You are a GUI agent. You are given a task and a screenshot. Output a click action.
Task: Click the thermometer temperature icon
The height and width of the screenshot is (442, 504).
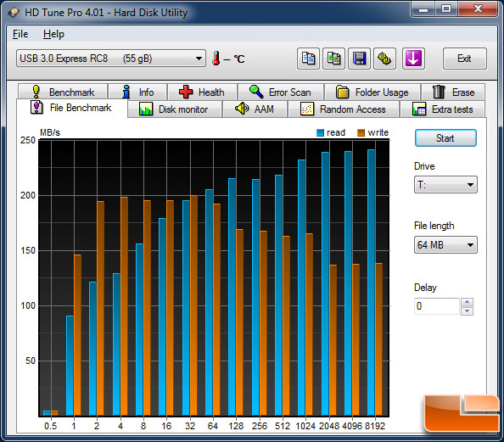216,59
